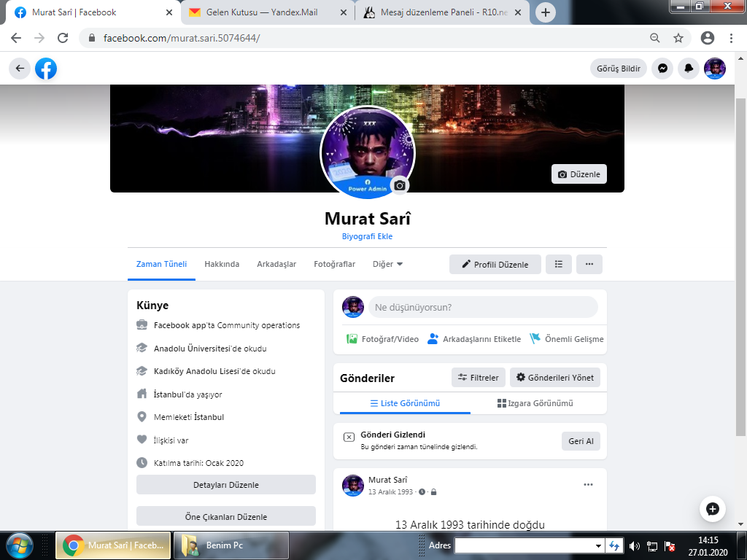
Task: Click the Action Center flag tray icon
Action: 670,546
